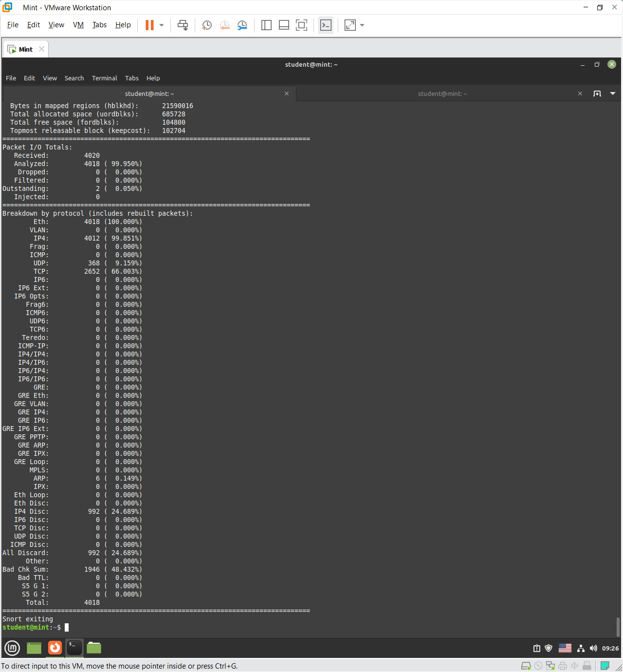
Task: Switch to the second student@mint terminal tab
Action: click(442, 93)
